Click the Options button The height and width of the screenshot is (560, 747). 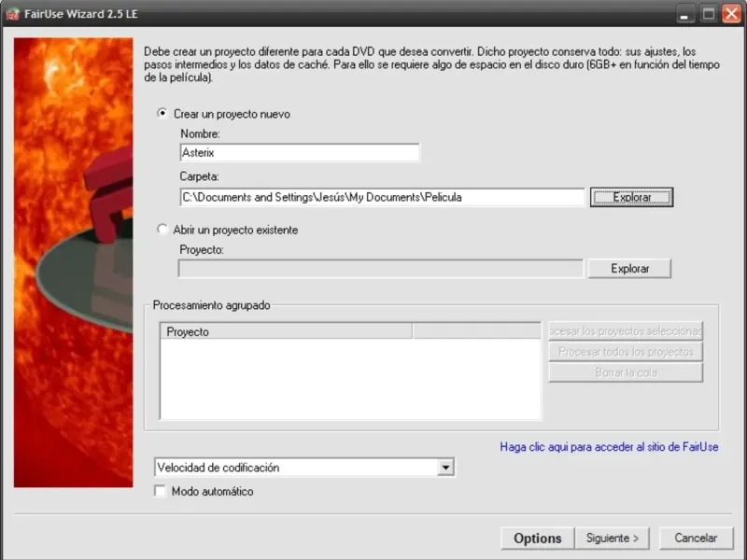click(538, 539)
